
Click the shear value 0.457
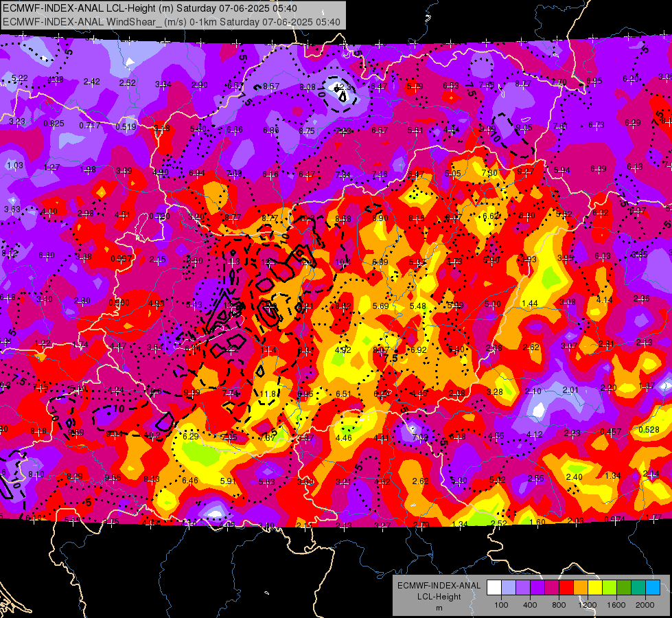[611, 431]
